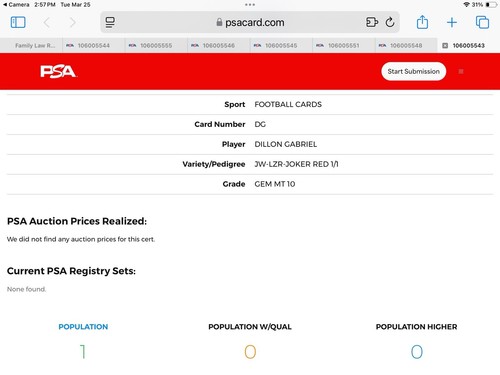The image size is (500, 375).
Task: Click the Start Submission button
Action: pos(413,71)
